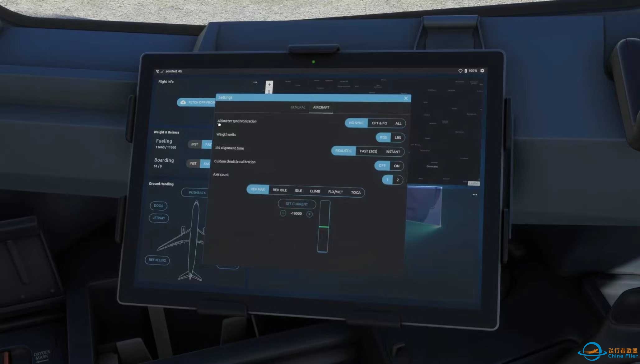The image size is (640, 364).
Task: Switch to GENERAL settings tab
Action: coord(298,107)
